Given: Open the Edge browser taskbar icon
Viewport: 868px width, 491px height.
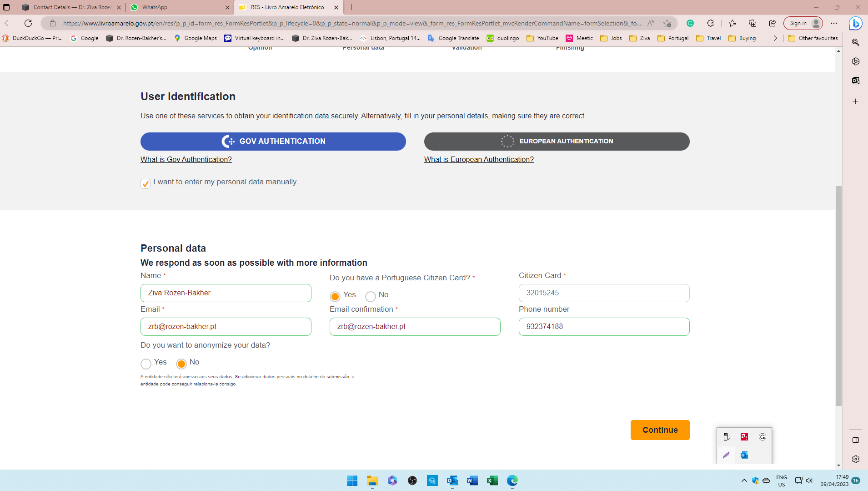Looking at the screenshot, I should coord(512,481).
